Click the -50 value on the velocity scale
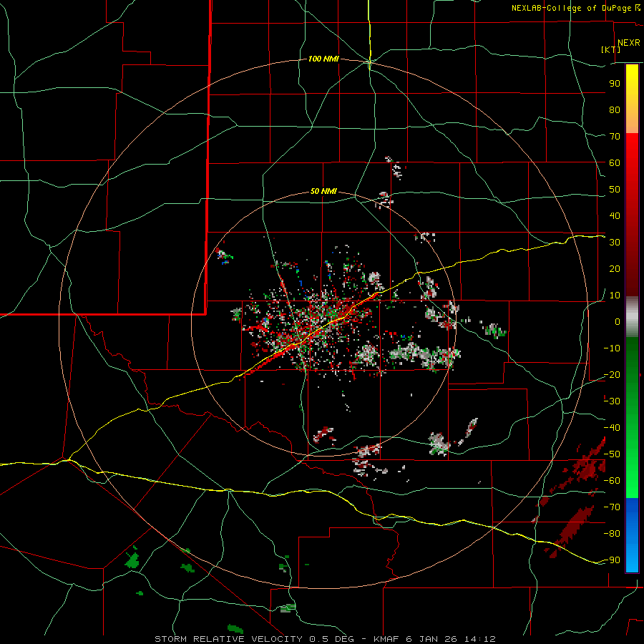Viewport: 644px width, 644px height. click(612, 454)
